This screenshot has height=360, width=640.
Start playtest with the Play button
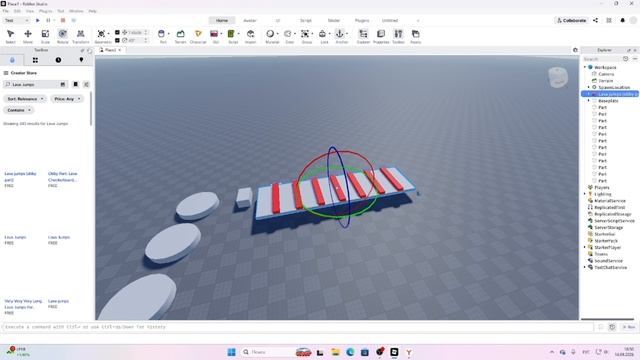[38, 20]
